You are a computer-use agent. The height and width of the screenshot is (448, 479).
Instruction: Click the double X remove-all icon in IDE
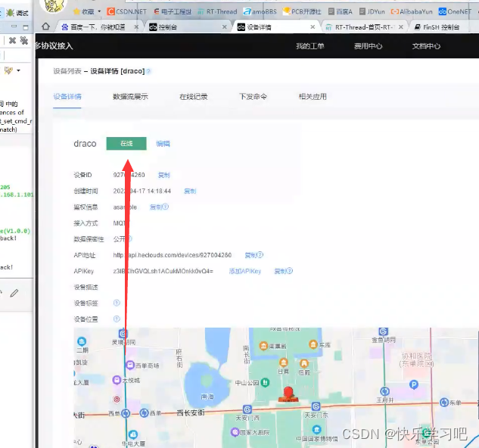tap(23, 40)
